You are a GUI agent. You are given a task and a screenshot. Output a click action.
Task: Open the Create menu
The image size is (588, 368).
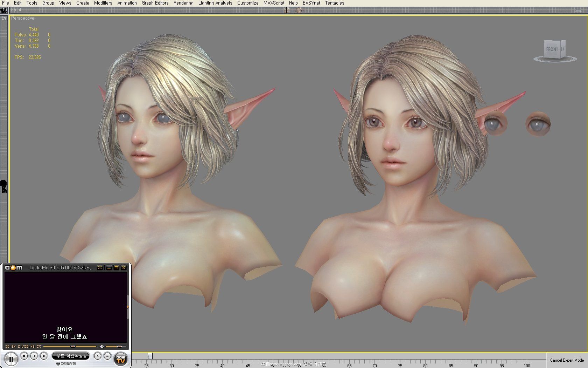pyautogui.click(x=83, y=3)
